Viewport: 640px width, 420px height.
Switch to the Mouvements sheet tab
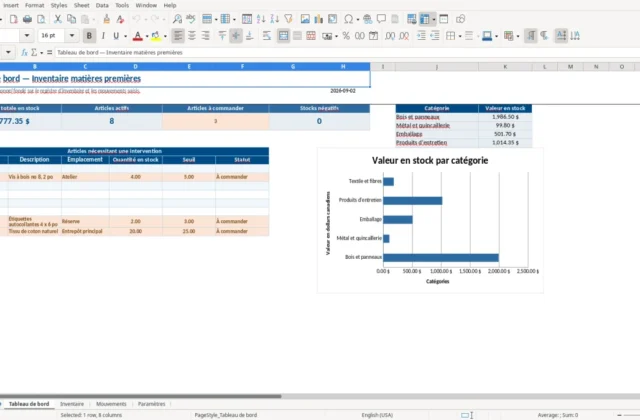click(x=111, y=404)
